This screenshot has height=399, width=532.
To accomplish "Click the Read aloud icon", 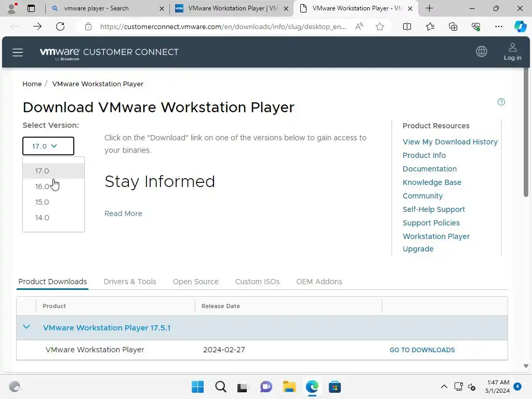I will pos(359,26).
